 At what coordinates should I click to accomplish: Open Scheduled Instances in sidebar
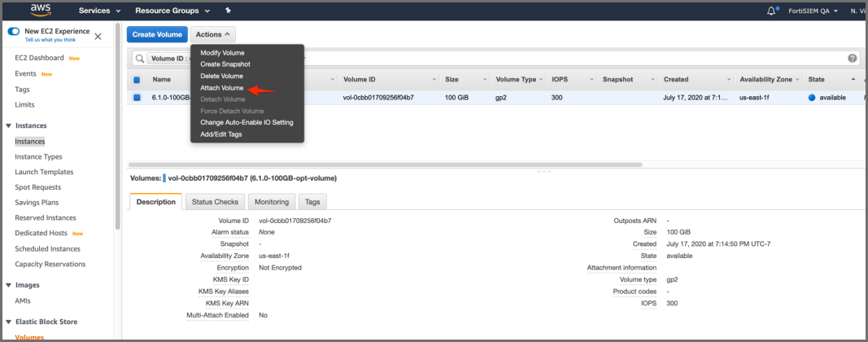tap(48, 249)
